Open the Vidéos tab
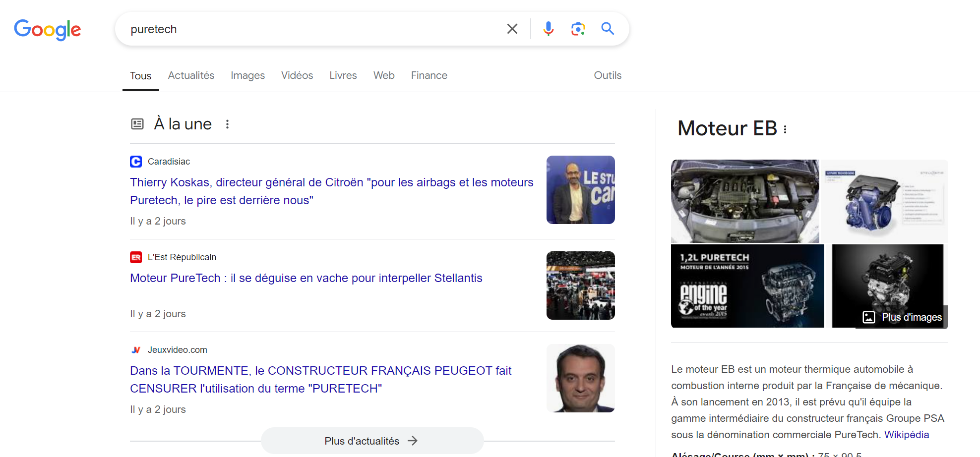Viewport: 980px width, 457px height. 297,75
